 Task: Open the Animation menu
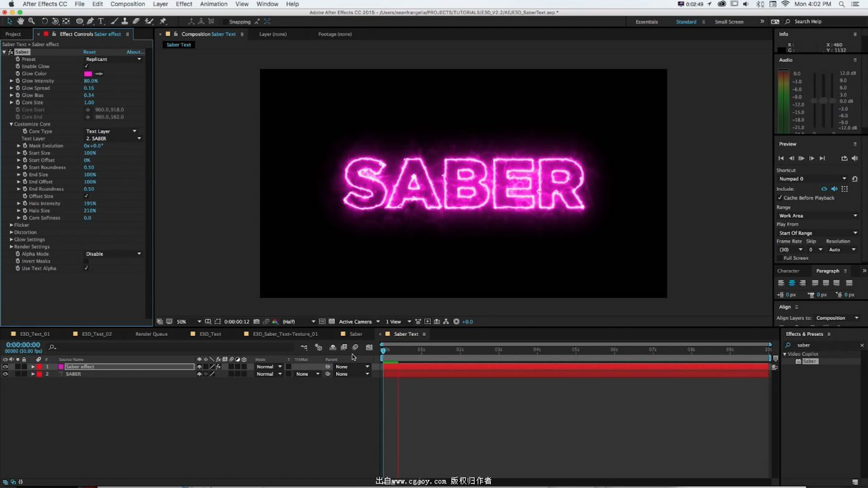tap(214, 4)
